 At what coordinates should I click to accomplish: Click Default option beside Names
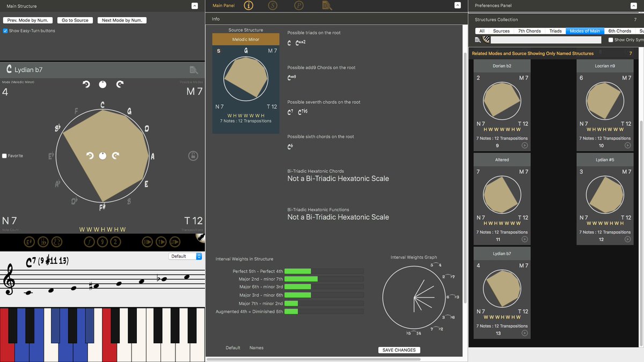coord(233,348)
